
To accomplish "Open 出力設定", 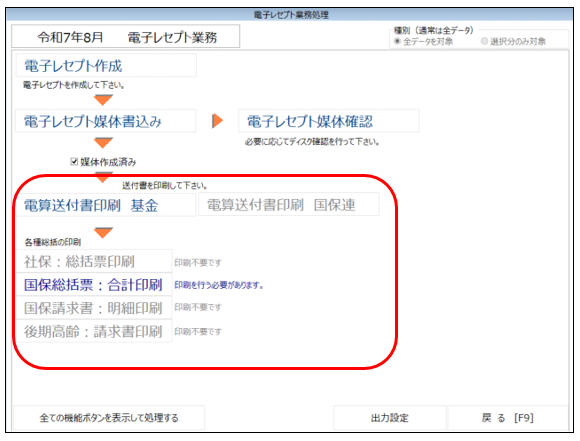I will pyautogui.click(x=390, y=418).
